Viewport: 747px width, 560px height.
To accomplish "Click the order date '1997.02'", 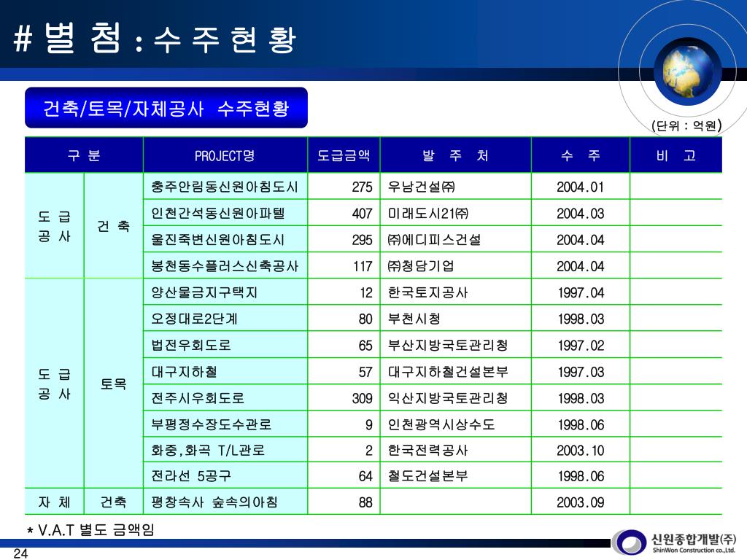I will (580, 345).
